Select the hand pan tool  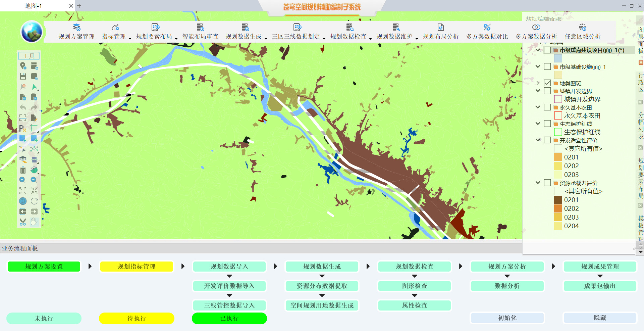[x=34, y=222]
